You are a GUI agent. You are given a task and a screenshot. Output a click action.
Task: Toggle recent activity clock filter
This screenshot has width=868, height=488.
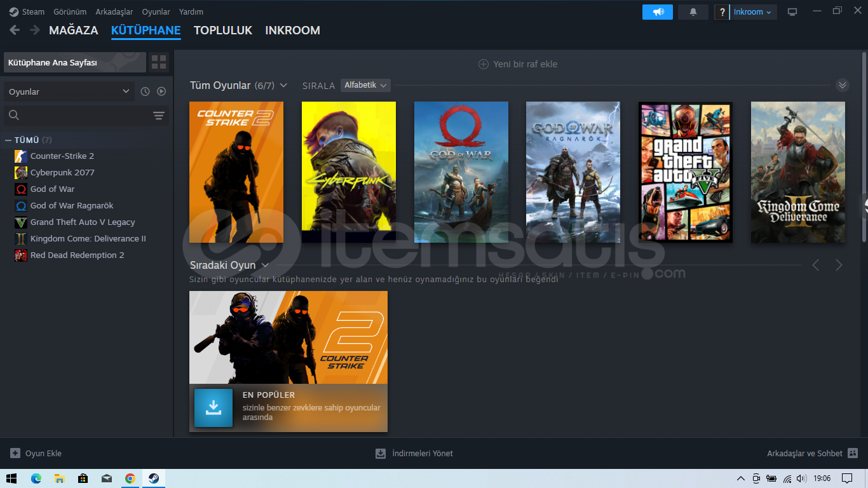[x=145, y=91]
